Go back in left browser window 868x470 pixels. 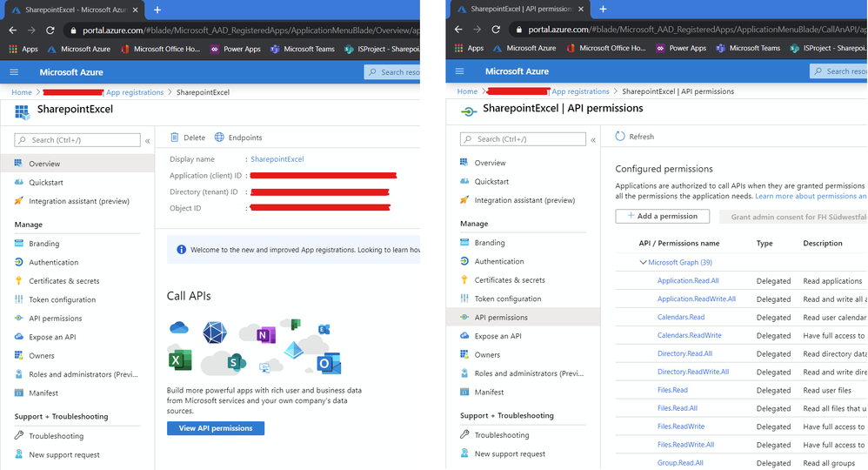[x=13, y=30]
